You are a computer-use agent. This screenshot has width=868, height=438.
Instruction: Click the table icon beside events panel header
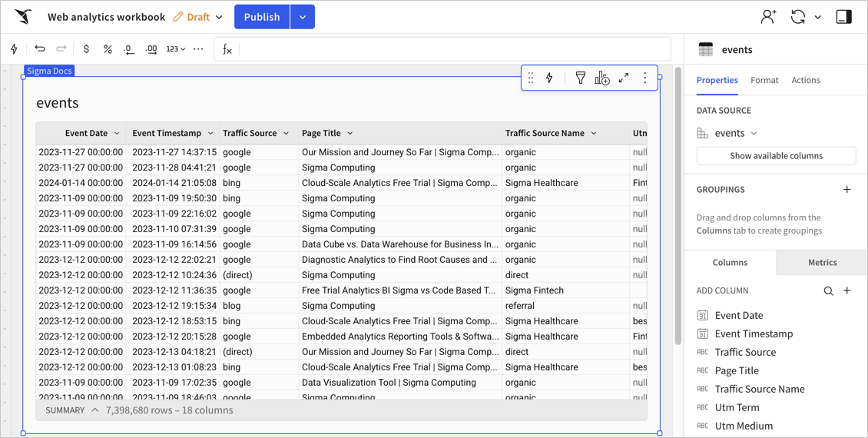[706, 49]
